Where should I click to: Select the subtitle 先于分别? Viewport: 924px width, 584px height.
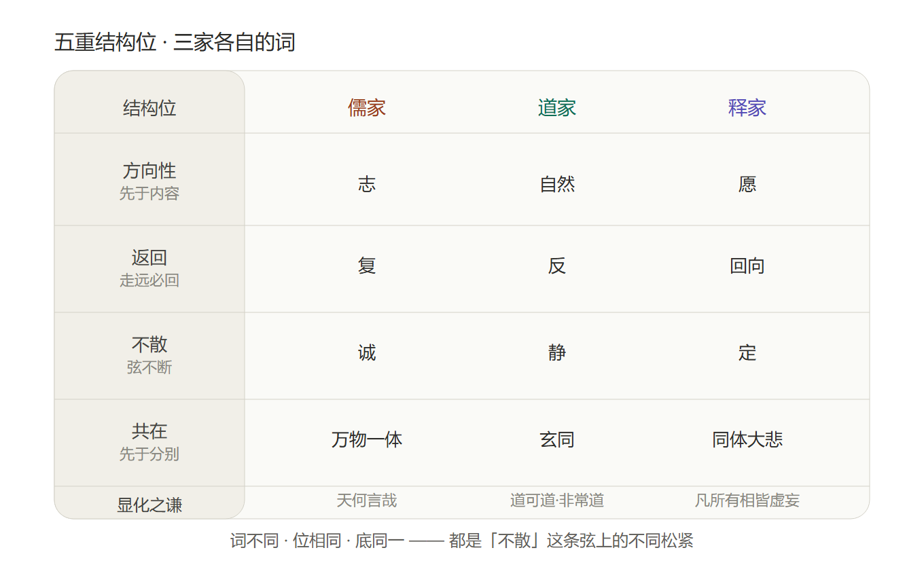pyautogui.click(x=149, y=454)
